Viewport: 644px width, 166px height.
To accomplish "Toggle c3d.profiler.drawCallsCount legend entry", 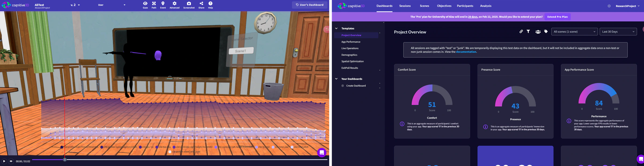I will [x=184, y=152].
